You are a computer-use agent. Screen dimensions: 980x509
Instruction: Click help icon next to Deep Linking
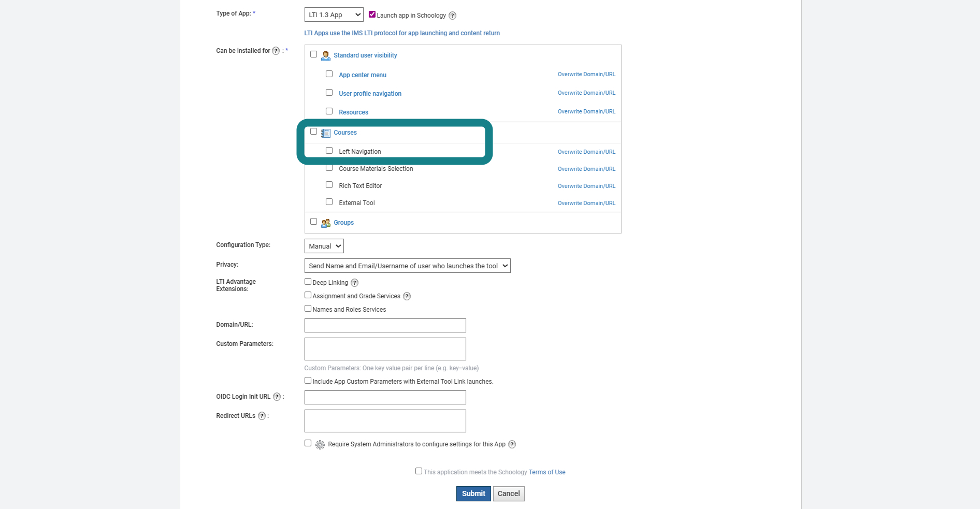354,283
